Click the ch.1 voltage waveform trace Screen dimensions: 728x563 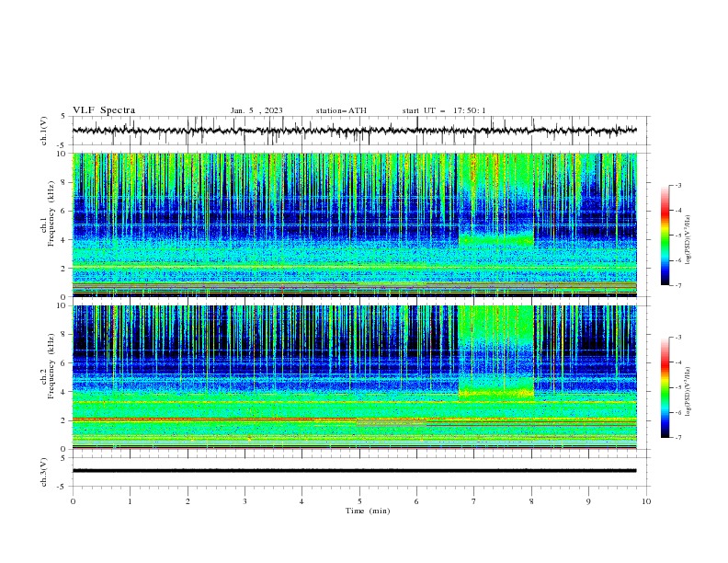pos(355,131)
